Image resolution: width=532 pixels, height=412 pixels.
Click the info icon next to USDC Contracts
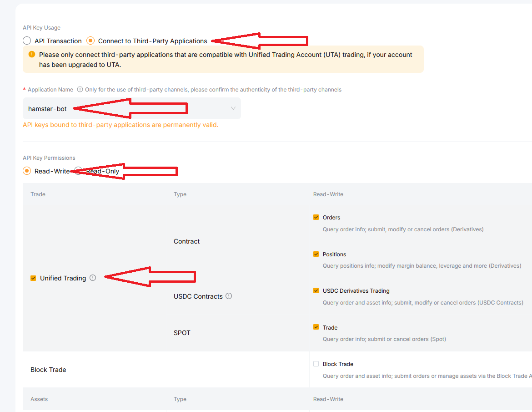229,296
